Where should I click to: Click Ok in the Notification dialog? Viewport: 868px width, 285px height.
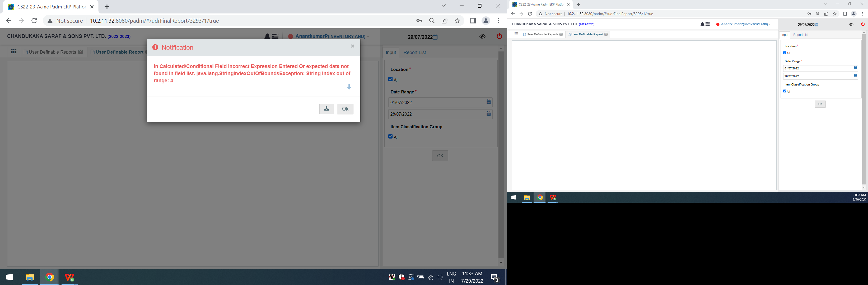(x=345, y=109)
